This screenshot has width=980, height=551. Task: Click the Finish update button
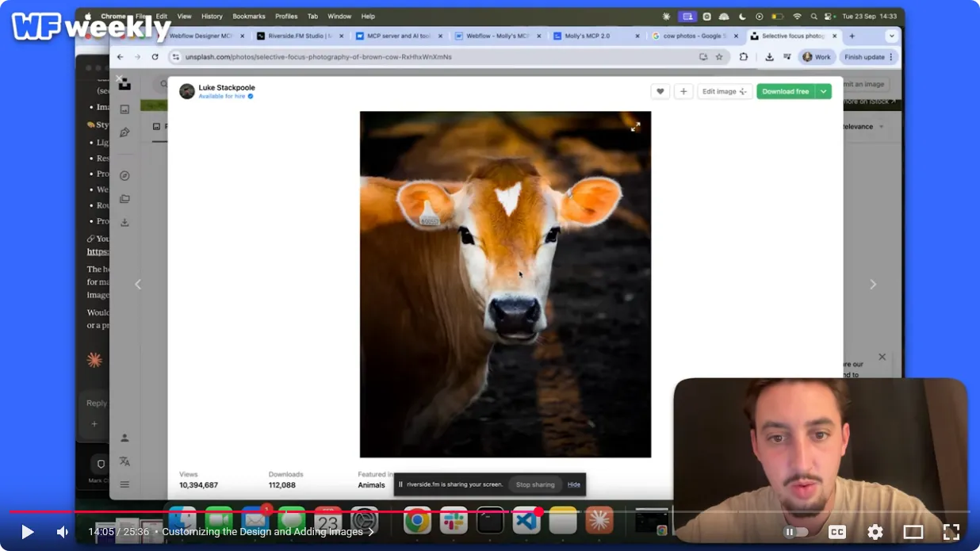[868, 57]
